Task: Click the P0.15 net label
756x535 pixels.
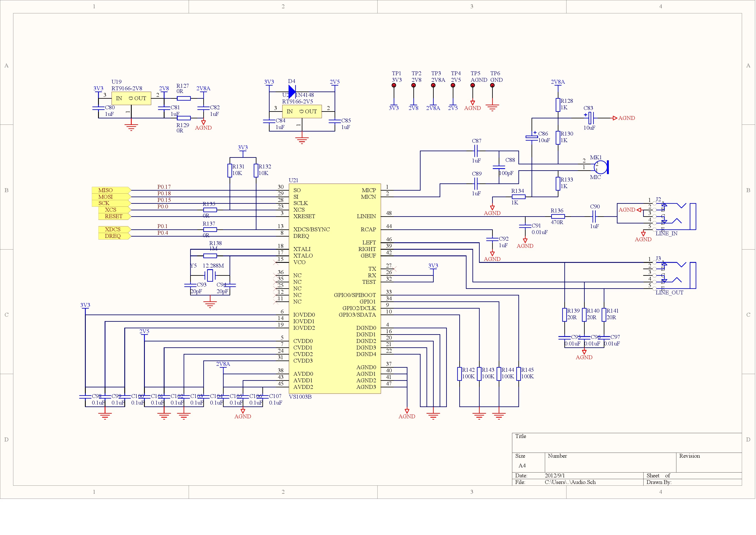Action: (164, 200)
